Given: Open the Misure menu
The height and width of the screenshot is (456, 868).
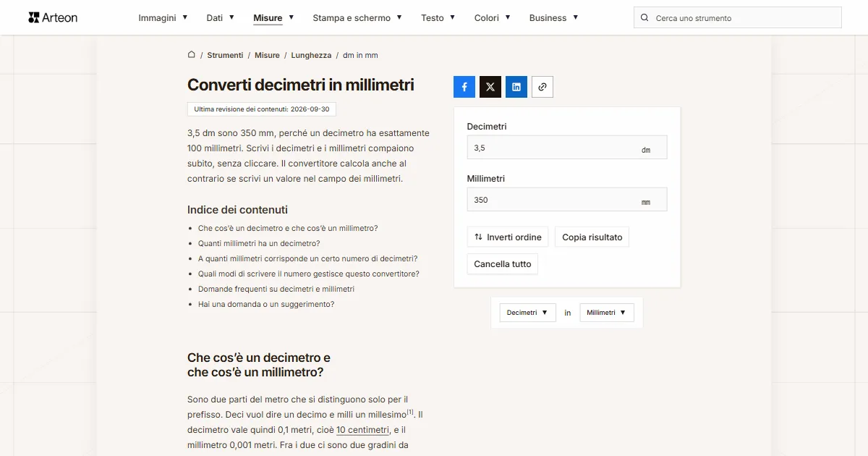Looking at the screenshot, I should 273,17.
